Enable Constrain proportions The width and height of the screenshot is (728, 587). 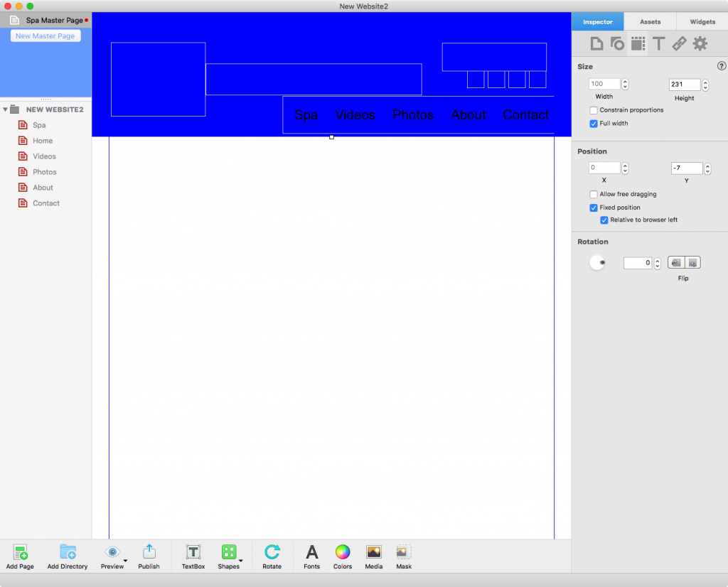(594, 109)
